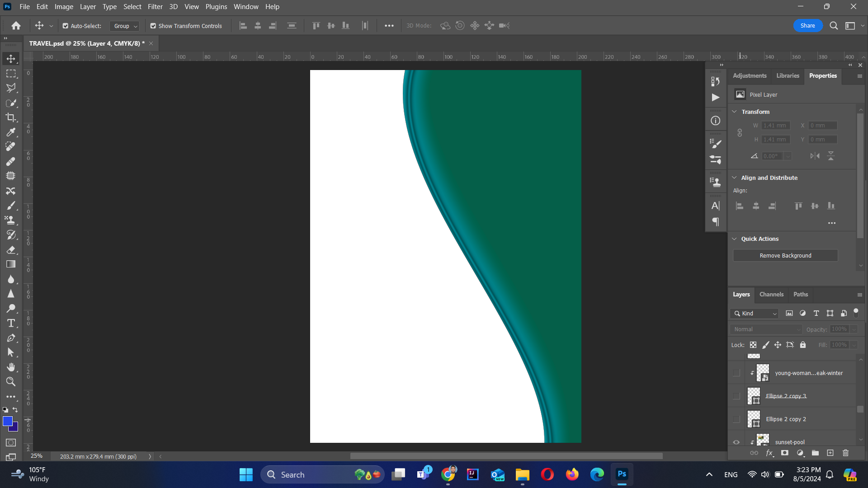Select the Path Selection tool
Image resolution: width=868 pixels, height=488 pixels.
(x=11, y=352)
